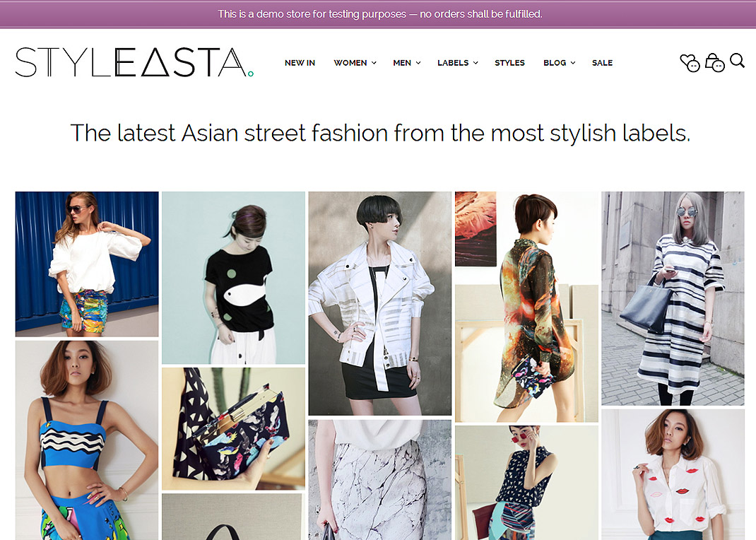
Task: Open the red lips print shirt photo
Action: pyautogui.click(x=673, y=474)
